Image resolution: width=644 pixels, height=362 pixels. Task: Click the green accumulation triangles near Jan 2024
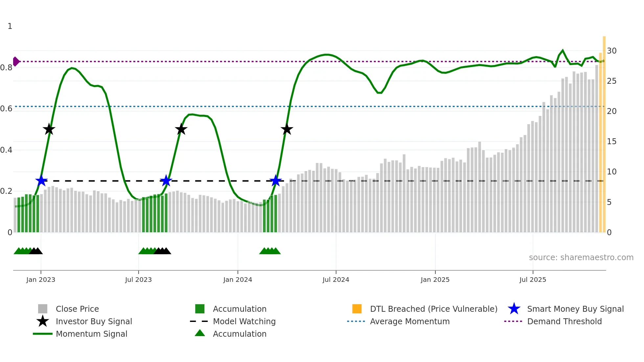[270, 251]
